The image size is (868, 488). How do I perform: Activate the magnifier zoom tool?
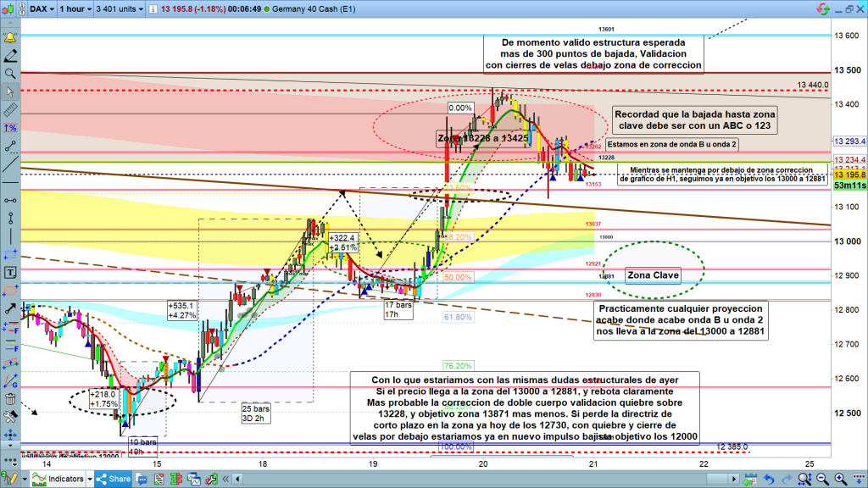pyautogui.click(x=10, y=74)
